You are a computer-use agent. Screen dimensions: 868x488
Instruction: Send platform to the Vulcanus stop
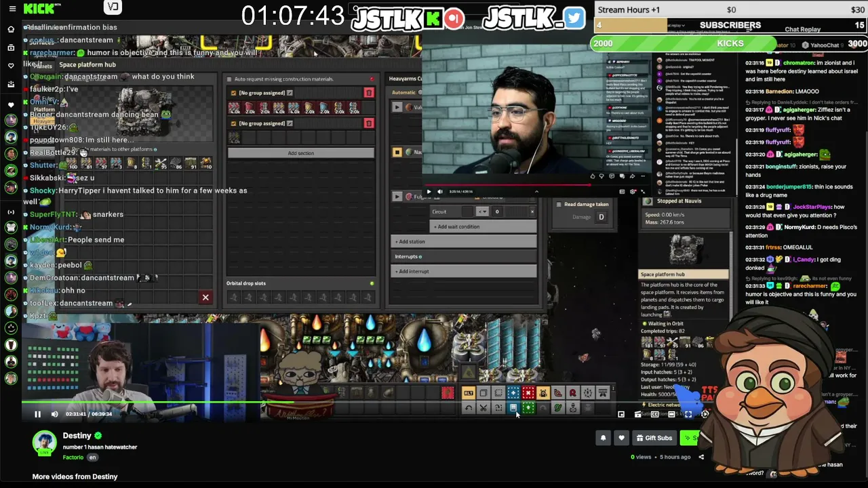pyautogui.click(x=397, y=107)
